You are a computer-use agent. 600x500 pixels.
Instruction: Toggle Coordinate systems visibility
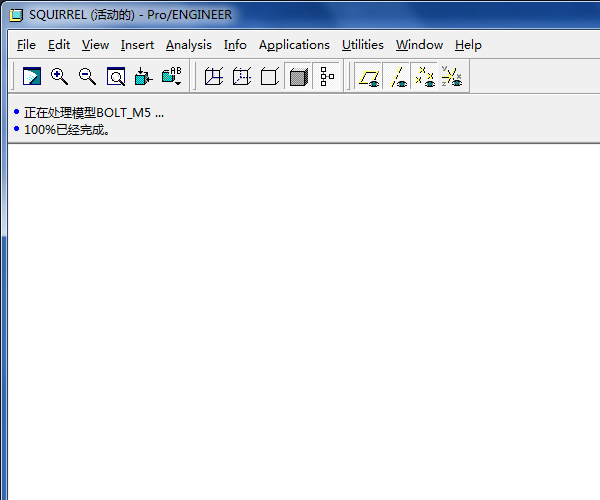pyautogui.click(x=452, y=77)
